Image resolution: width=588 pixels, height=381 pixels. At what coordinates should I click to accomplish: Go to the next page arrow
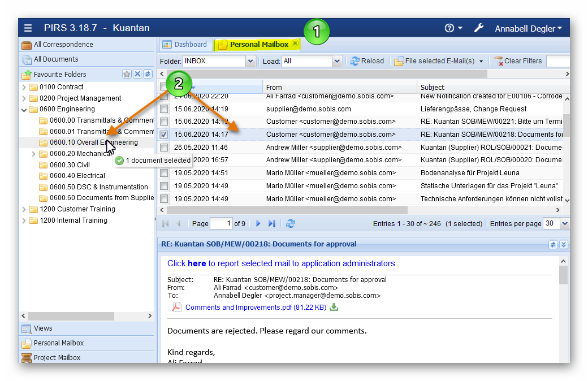click(x=258, y=223)
